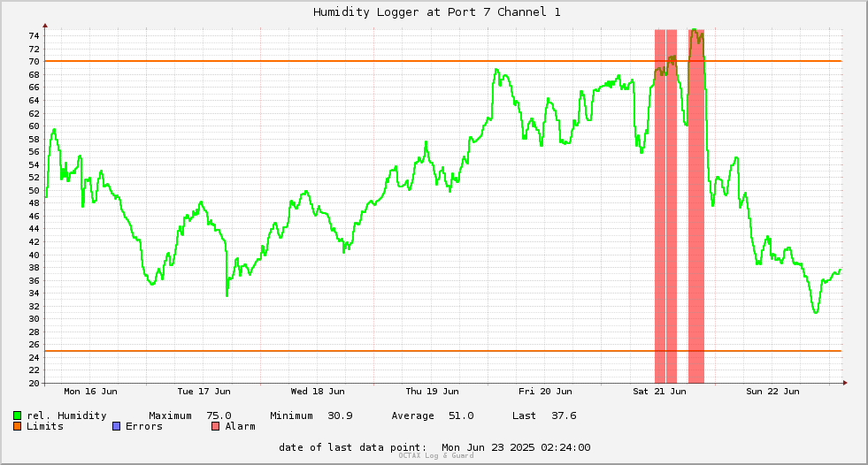This screenshot has height=465, width=868.
Task: Select the 'Errors' legend label
Action: tap(144, 426)
